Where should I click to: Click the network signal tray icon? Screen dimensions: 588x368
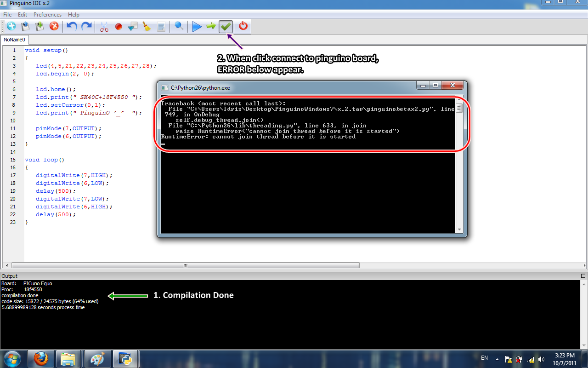pos(531,359)
